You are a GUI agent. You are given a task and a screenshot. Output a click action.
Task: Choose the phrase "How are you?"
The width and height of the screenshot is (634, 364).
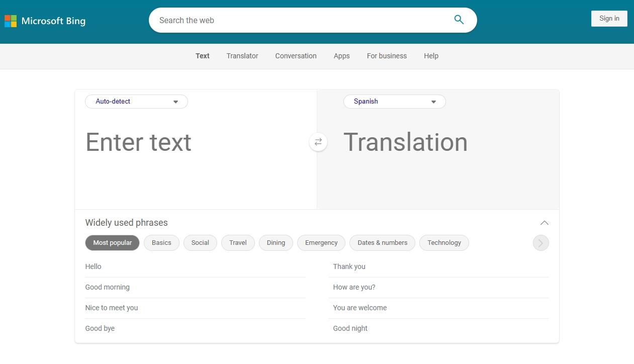pyautogui.click(x=354, y=287)
